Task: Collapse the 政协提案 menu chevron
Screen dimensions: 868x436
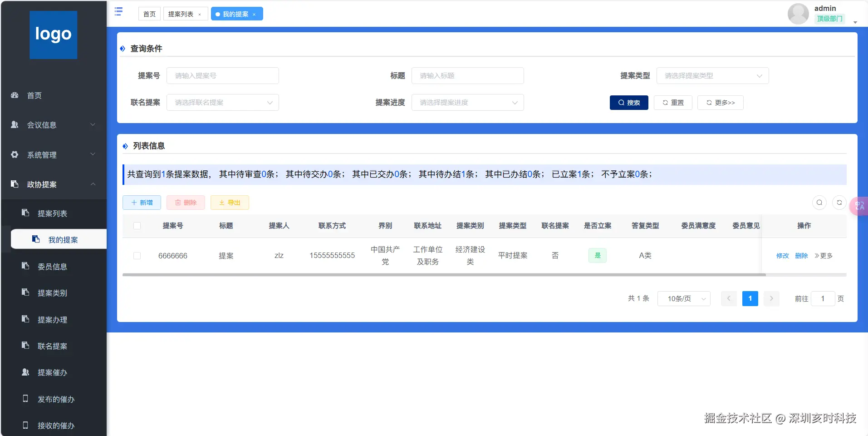Action: 93,184
